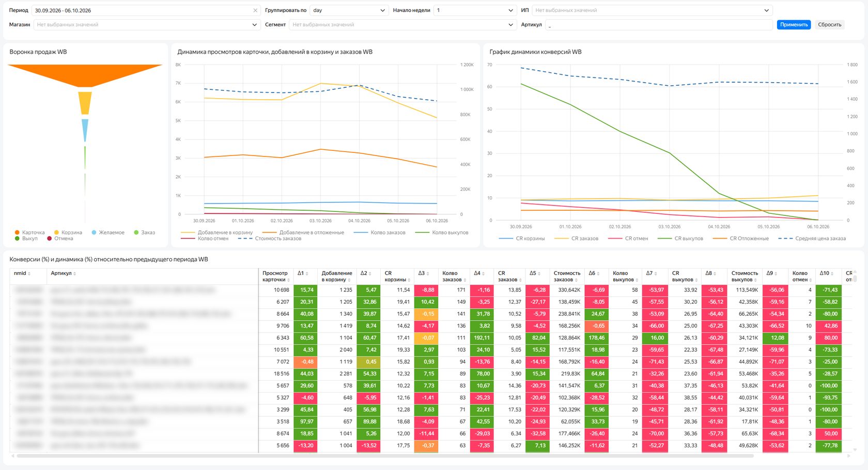The height and width of the screenshot is (470, 868).
Task: Sort the Колво заказов column via its icon
Action: [x=465, y=280]
